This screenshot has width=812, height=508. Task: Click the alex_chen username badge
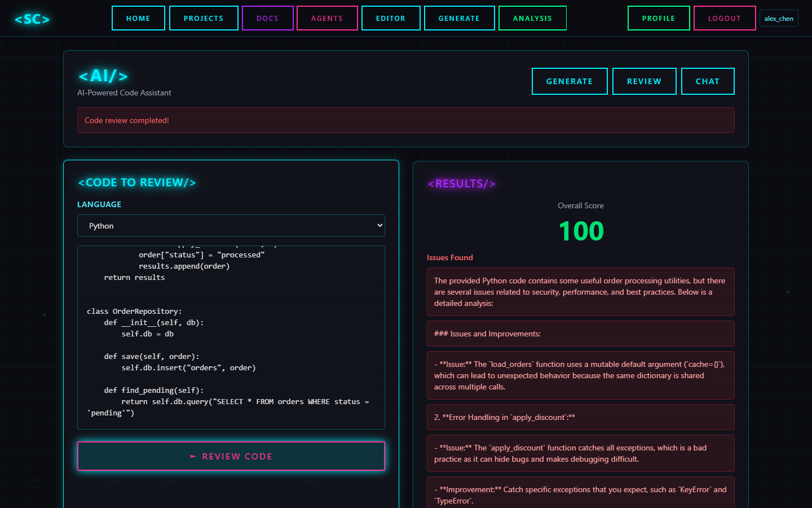779,19
